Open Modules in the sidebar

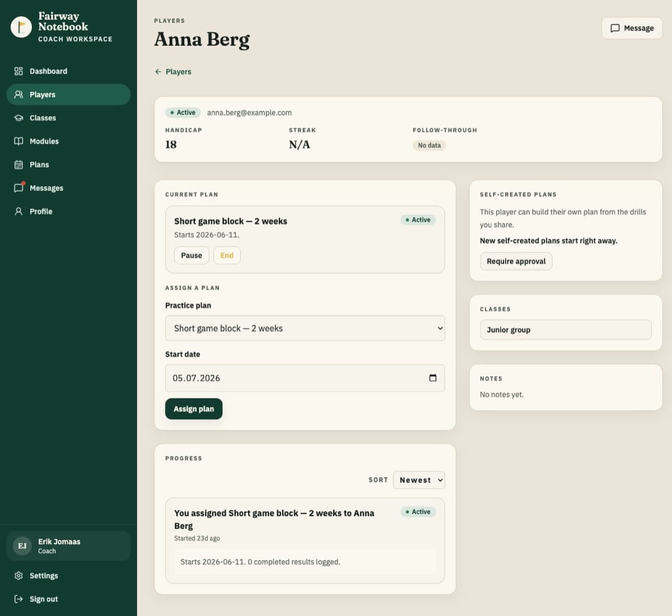tap(68, 141)
